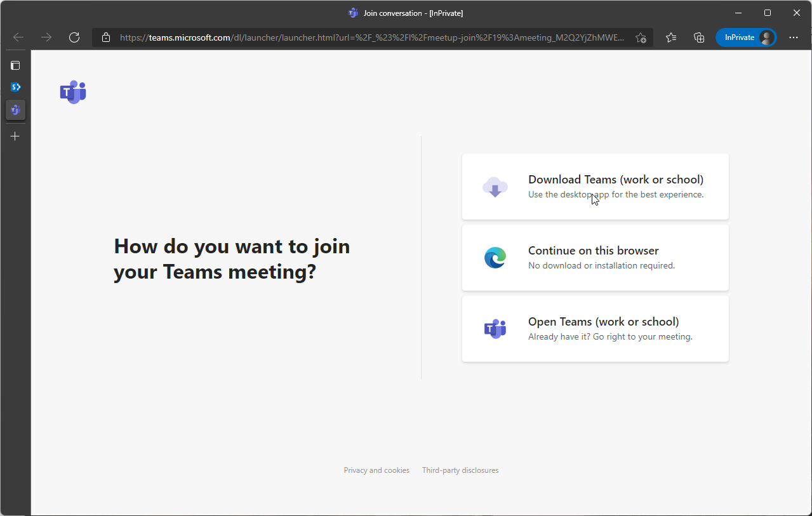Click 'Already have it? Go right to your meeting.'
Viewport: 812px width, 516px height.
click(x=610, y=337)
